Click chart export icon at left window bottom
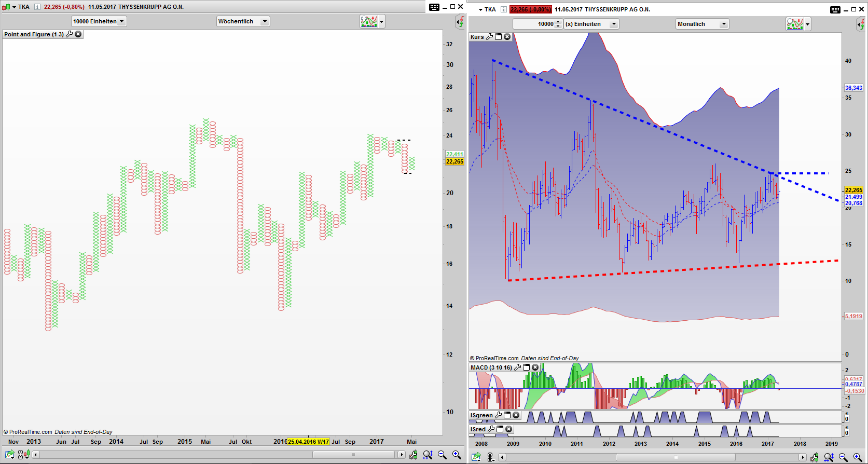 9,455
